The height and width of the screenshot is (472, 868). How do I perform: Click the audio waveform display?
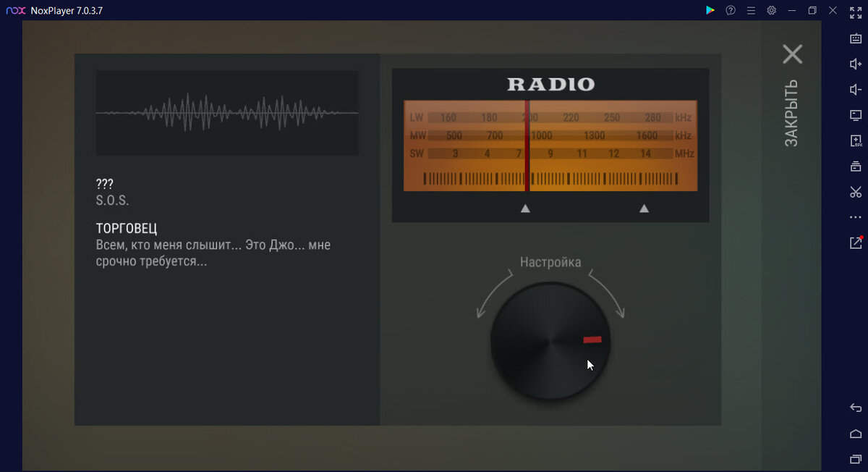(227, 113)
